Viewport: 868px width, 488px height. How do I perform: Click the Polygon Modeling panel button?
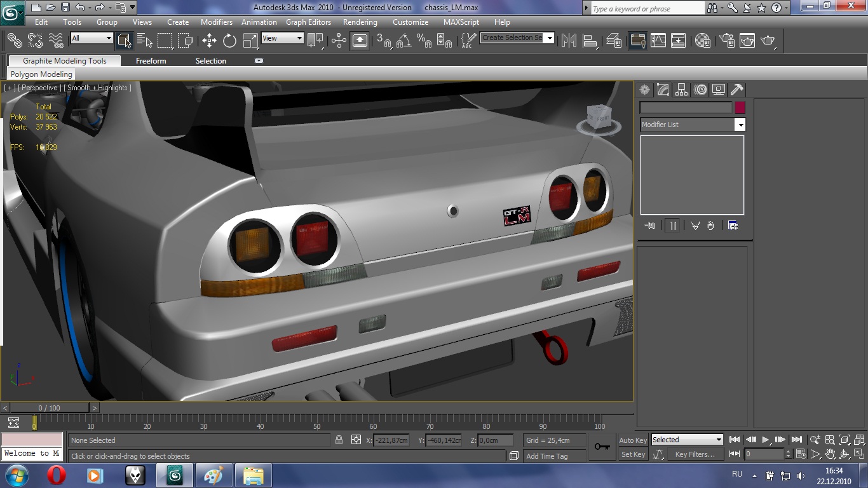pos(41,74)
